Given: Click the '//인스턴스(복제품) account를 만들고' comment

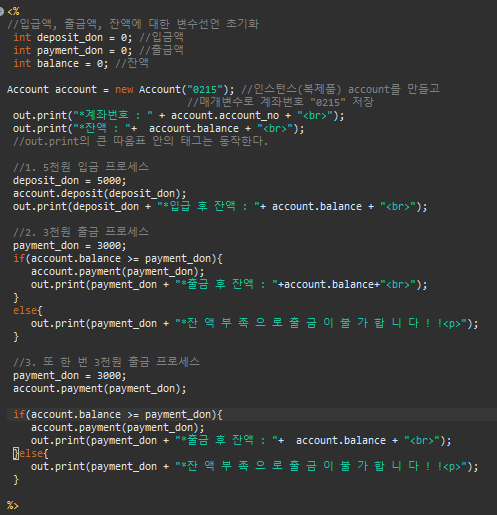Looking at the screenshot, I should tap(340, 89).
